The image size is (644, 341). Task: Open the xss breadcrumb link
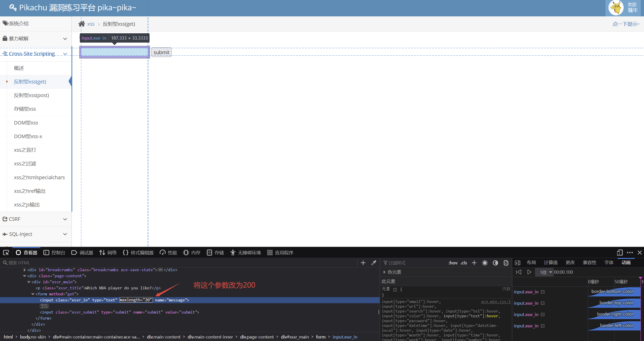(91, 24)
